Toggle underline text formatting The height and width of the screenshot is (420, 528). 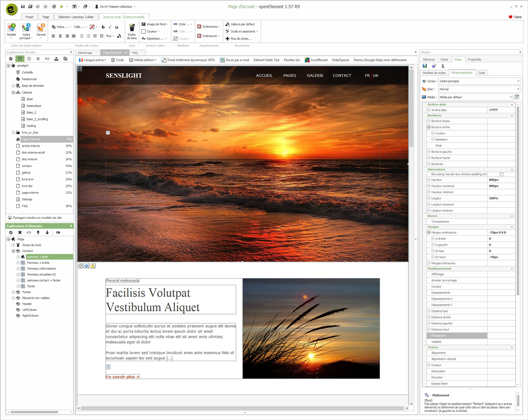[x=117, y=27]
